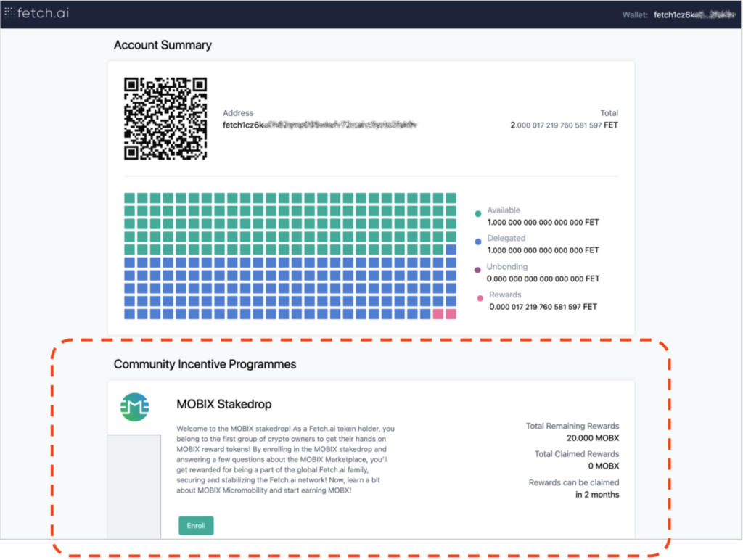Click the Account Summary heading
This screenshot has width=743, height=560.
pyautogui.click(x=163, y=45)
